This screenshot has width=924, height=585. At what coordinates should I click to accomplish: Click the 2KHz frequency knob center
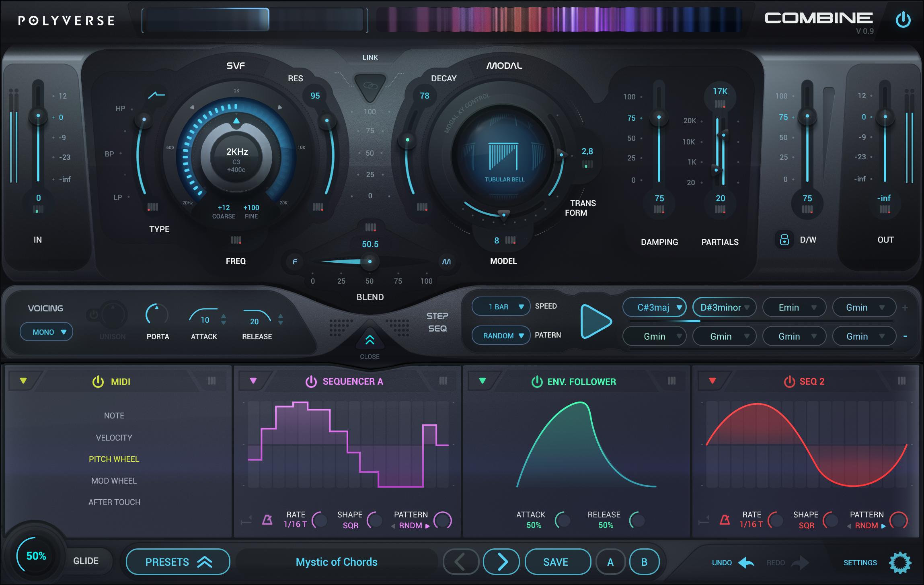click(x=236, y=157)
